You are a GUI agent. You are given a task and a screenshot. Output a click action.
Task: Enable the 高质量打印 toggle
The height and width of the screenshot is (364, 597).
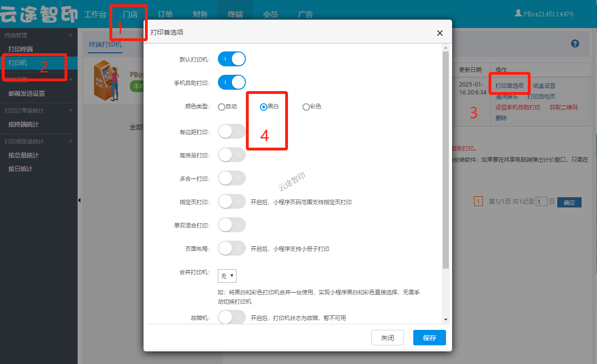(231, 155)
